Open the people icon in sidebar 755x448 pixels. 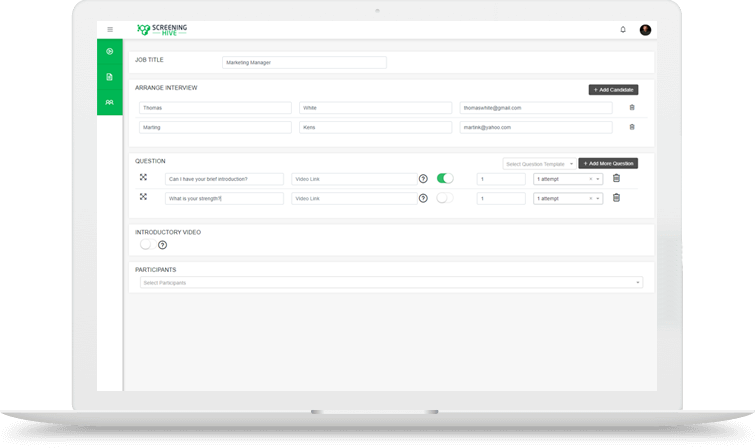(x=110, y=103)
